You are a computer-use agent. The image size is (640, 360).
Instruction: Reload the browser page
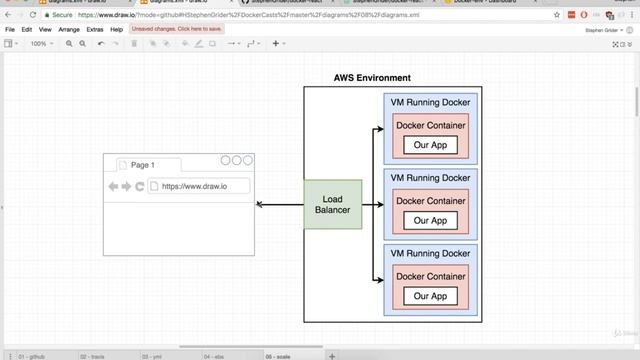[x=33, y=15]
